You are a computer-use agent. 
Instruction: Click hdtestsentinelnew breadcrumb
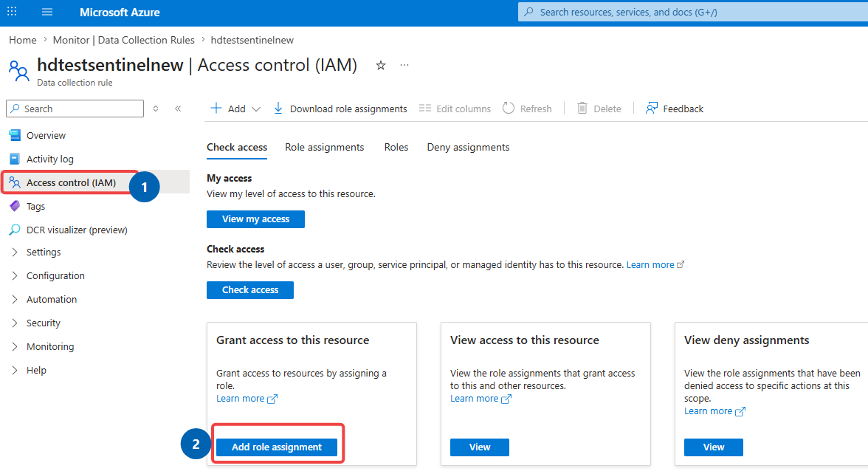coord(252,40)
